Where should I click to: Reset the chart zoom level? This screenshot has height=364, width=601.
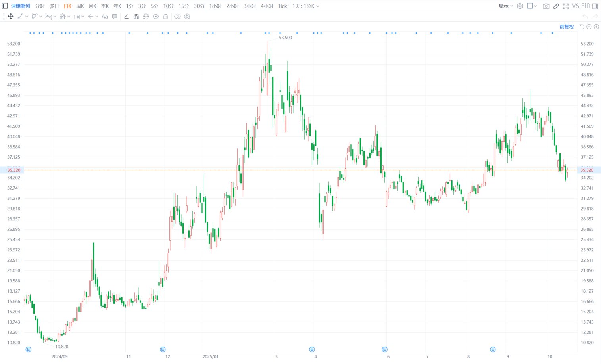582,27
